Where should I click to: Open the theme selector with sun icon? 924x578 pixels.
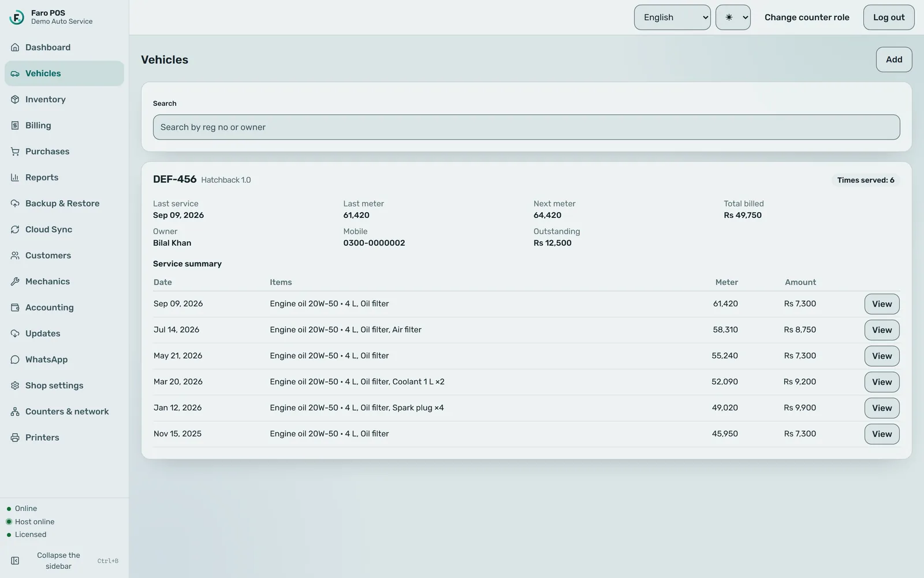(x=733, y=17)
